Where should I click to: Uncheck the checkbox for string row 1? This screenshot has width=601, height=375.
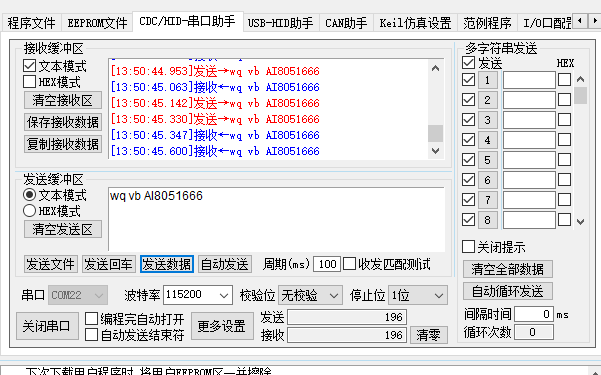pyautogui.click(x=468, y=80)
